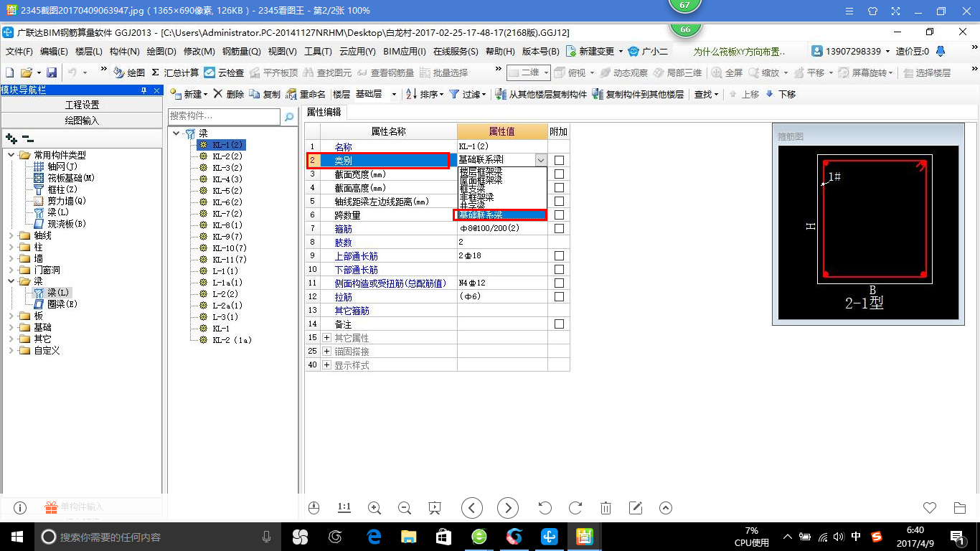Viewport: 980px width, 551px height.
Task: Select the 属性编辑 tab
Action: pos(324,112)
